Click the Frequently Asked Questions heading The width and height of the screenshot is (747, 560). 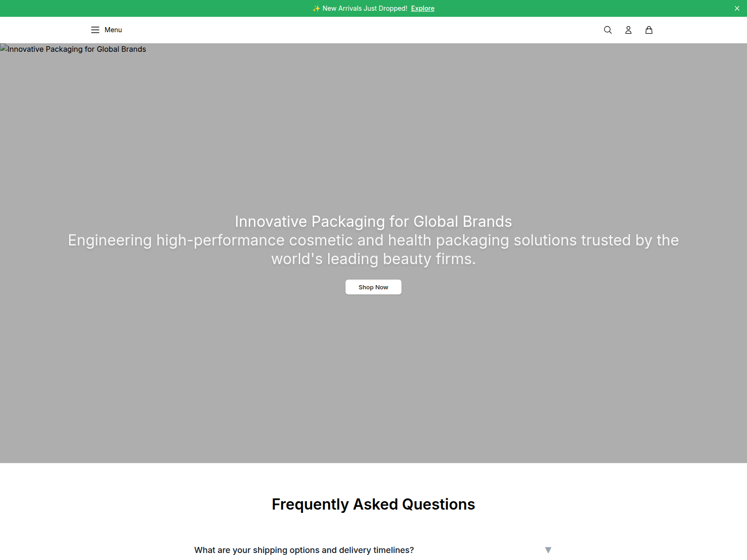[x=373, y=504]
